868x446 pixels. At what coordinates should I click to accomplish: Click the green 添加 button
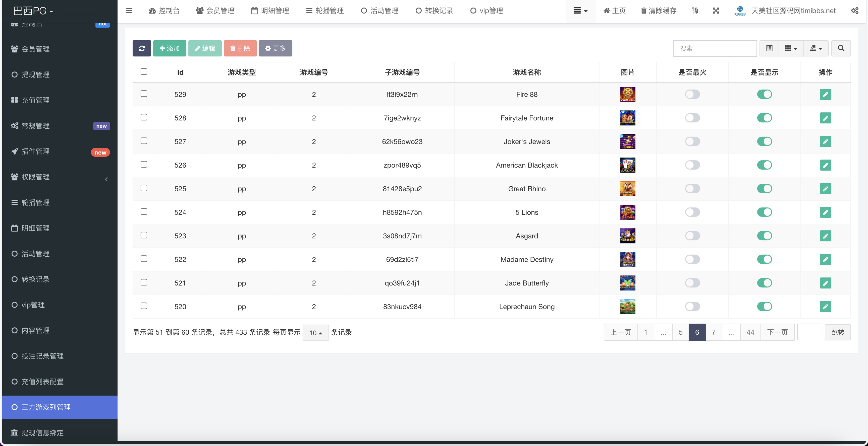(170, 48)
